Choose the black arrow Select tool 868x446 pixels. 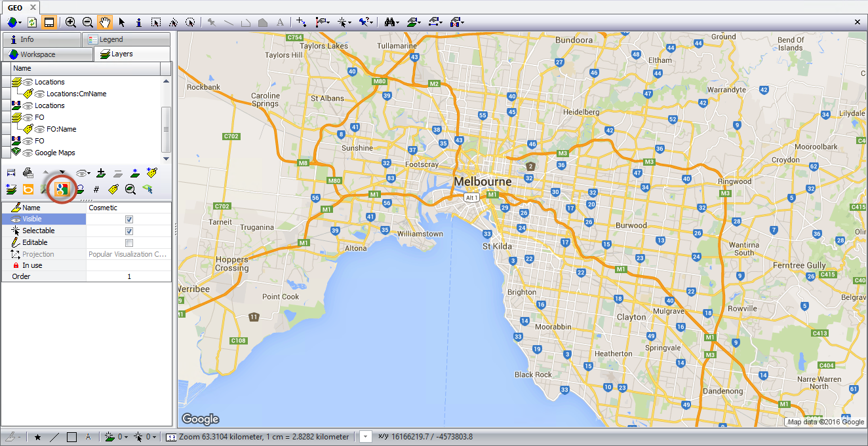(x=122, y=22)
